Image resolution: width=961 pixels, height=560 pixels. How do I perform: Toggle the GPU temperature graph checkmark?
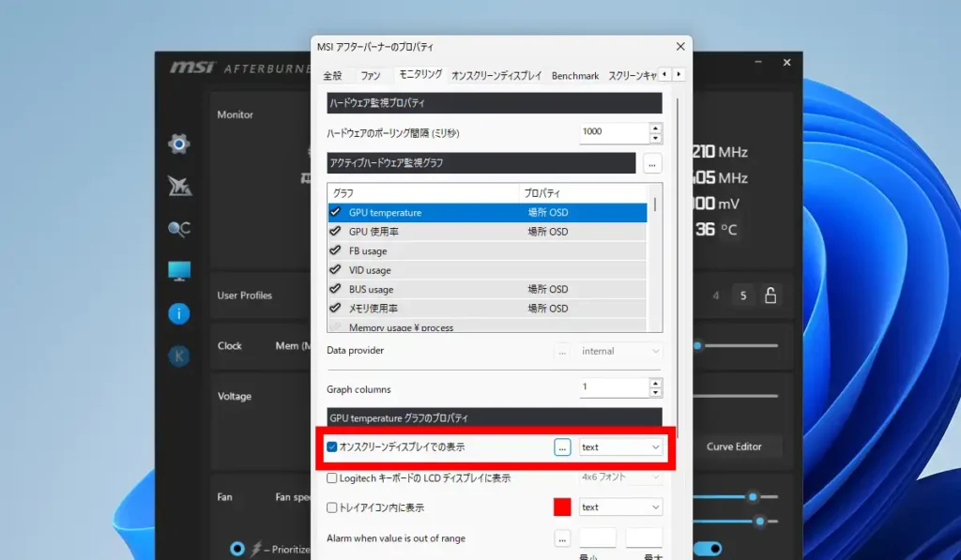pyautogui.click(x=335, y=213)
